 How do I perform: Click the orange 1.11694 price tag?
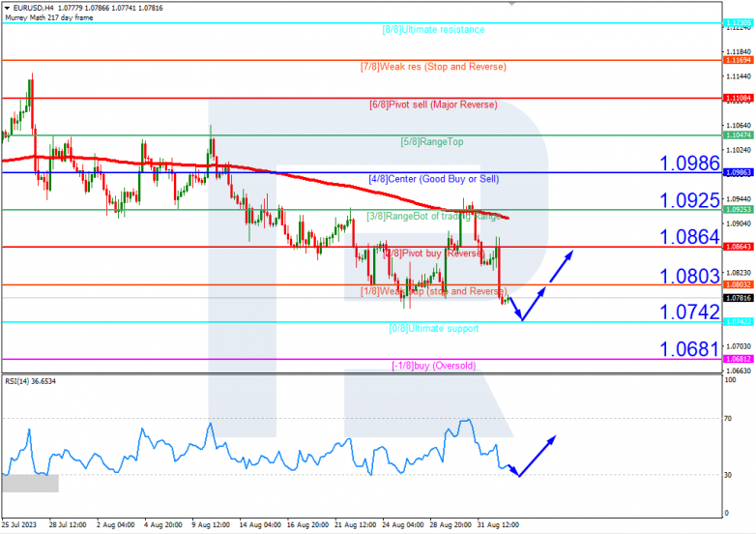738,60
